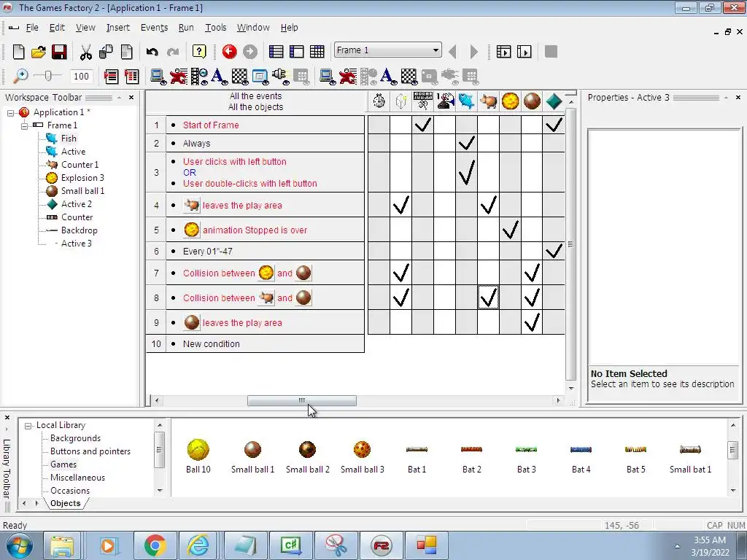Toggle the explosion check in animation Stopped row
747x560 pixels.
[x=510, y=230]
